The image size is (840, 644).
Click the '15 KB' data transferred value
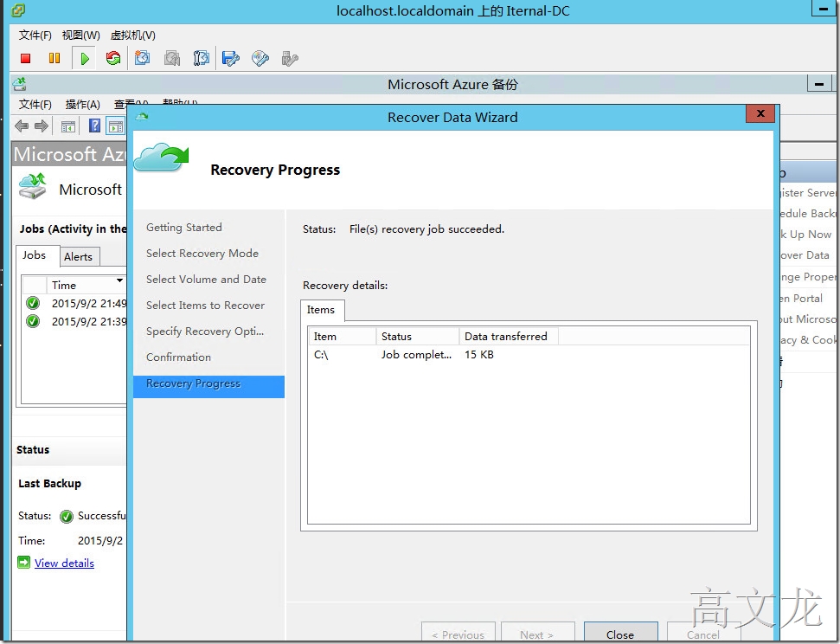(479, 354)
